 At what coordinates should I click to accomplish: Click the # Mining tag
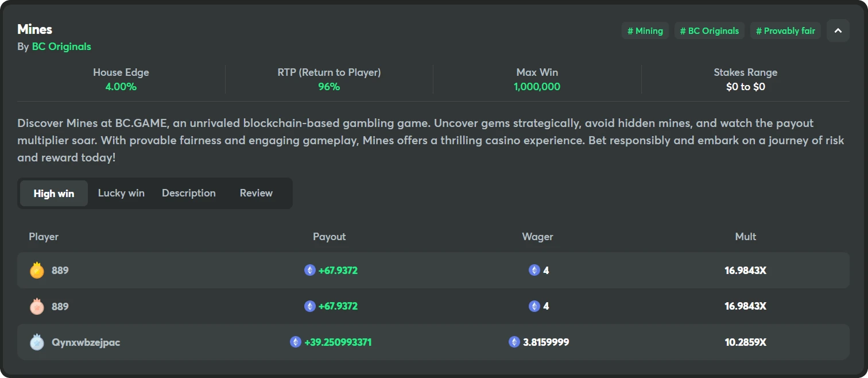(645, 31)
